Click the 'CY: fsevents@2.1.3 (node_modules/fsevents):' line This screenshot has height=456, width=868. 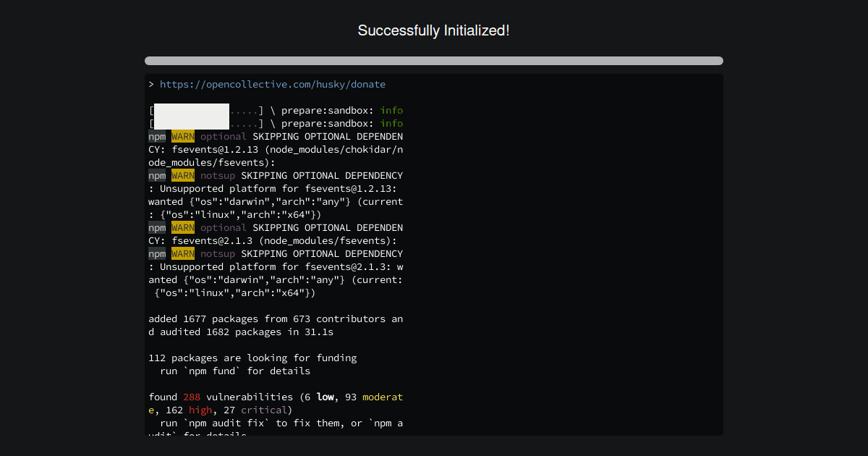[x=273, y=241]
